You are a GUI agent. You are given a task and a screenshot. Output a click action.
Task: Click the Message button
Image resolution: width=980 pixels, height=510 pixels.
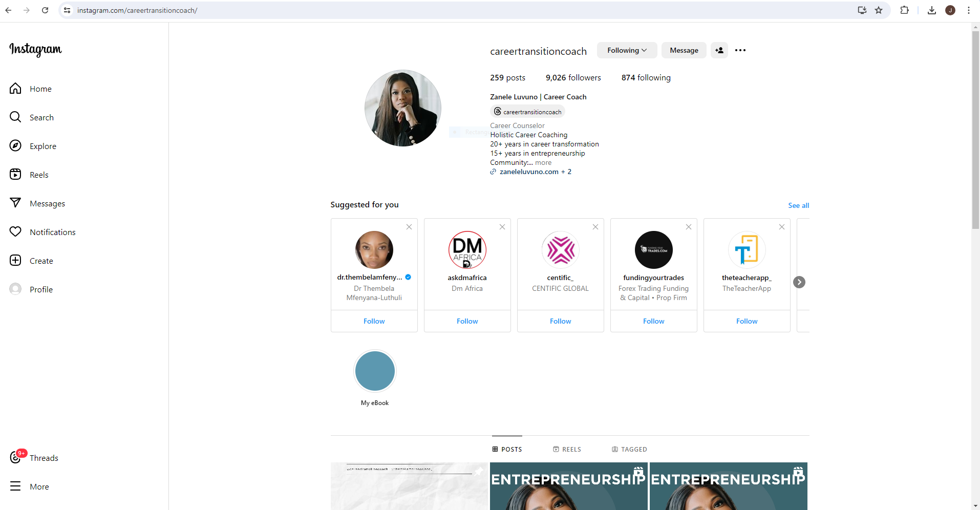pyautogui.click(x=684, y=50)
